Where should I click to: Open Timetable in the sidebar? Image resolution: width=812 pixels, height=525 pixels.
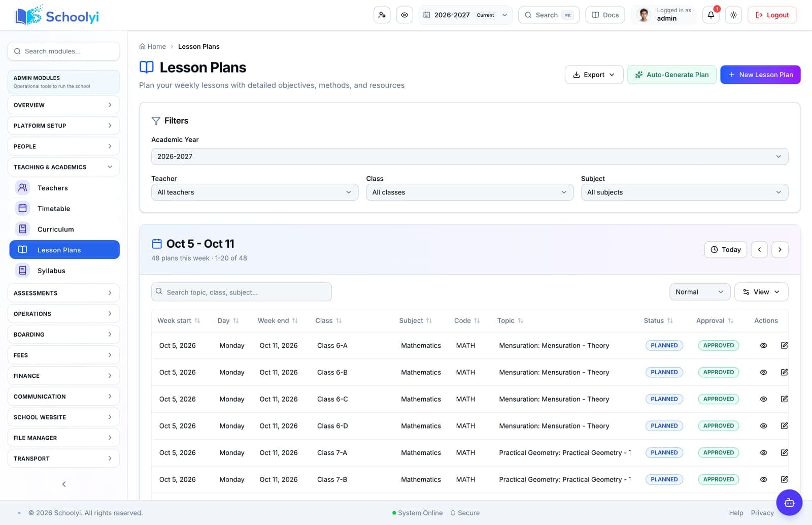[64, 209]
